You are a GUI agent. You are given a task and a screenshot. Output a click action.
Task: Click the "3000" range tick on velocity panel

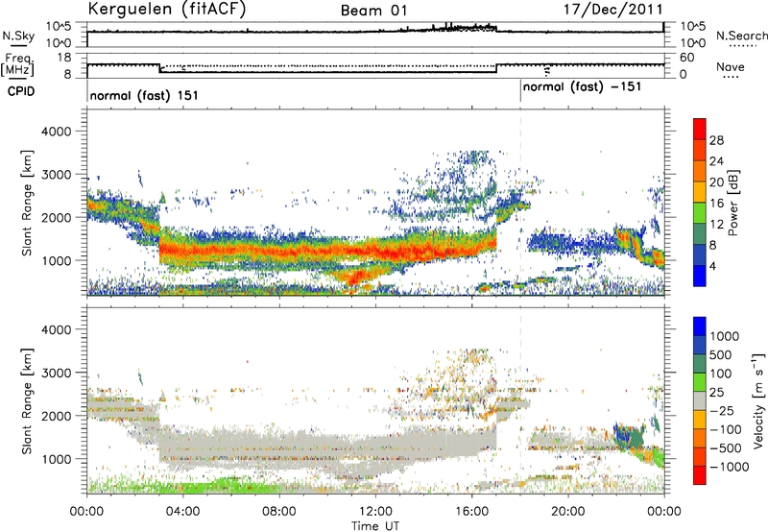[x=56, y=373]
